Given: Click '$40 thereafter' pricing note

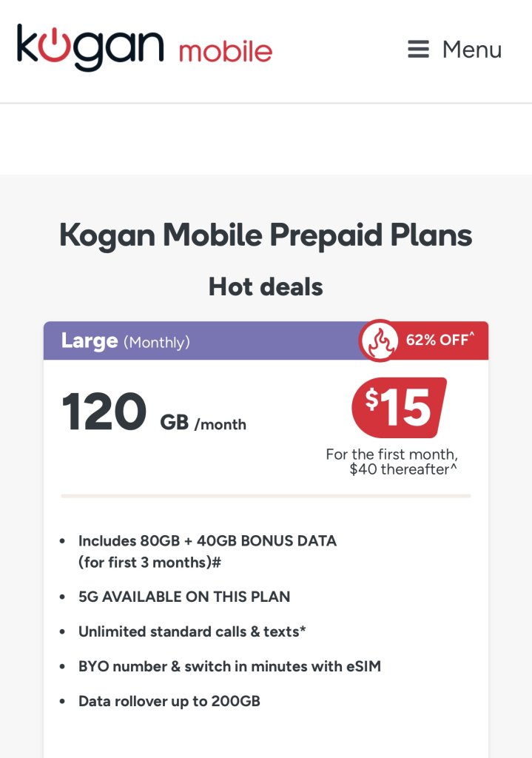Looking at the screenshot, I should coord(400,469).
